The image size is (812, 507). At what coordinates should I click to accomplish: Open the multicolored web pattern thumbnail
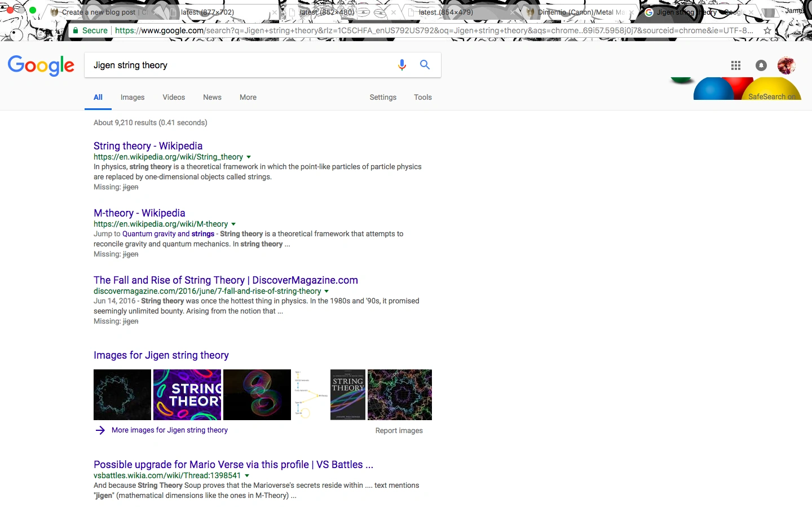click(400, 395)
